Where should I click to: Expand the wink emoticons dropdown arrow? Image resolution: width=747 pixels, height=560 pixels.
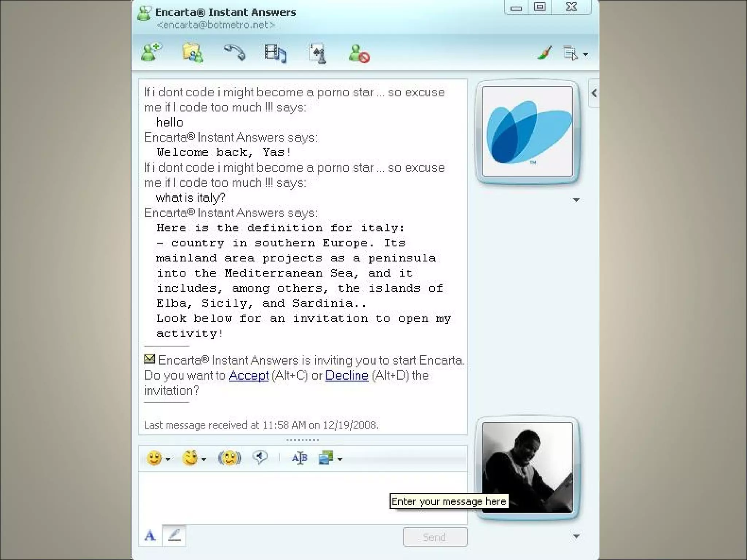[x=204, y=459]
